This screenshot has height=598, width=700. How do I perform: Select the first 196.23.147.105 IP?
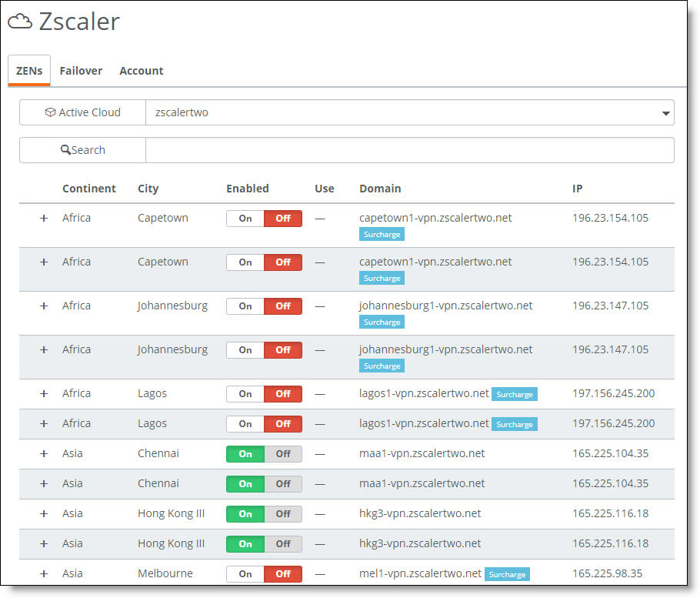(610, 306)
